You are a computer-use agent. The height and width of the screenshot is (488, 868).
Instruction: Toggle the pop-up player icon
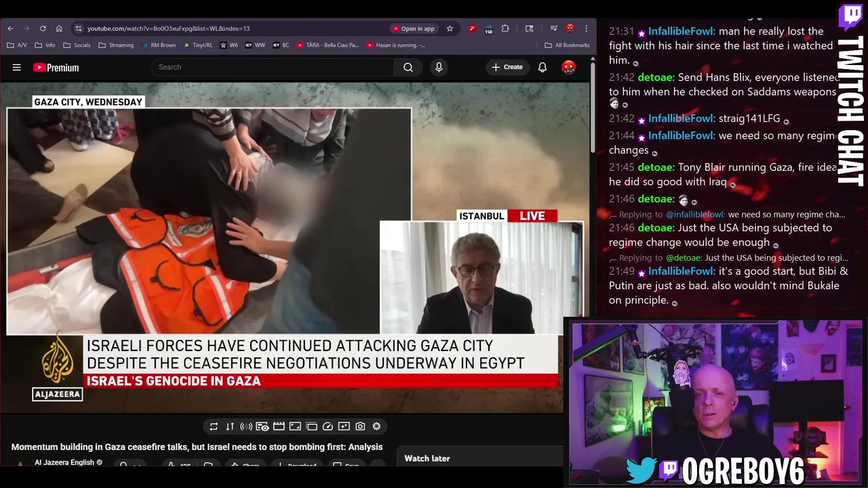point(311,426)
